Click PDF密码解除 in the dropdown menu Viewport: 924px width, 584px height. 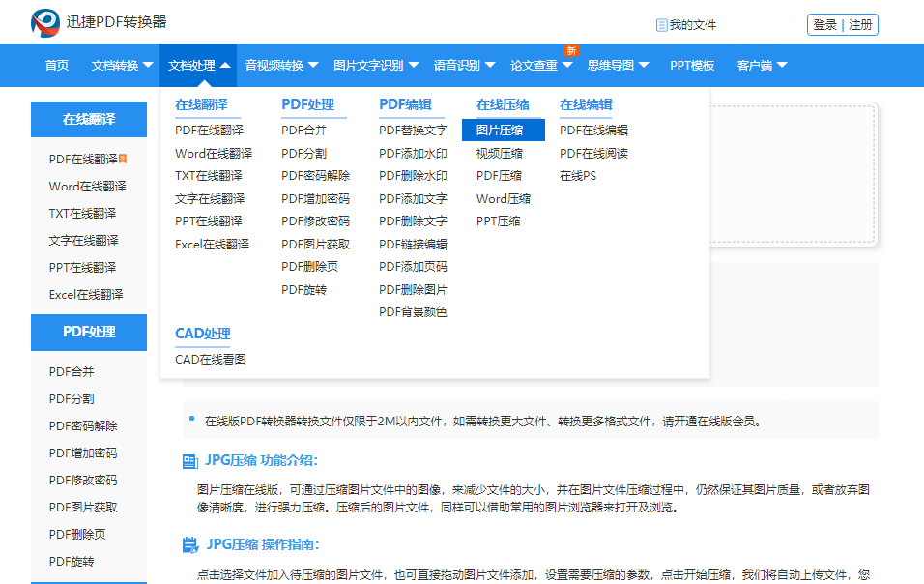coord(315,176)
